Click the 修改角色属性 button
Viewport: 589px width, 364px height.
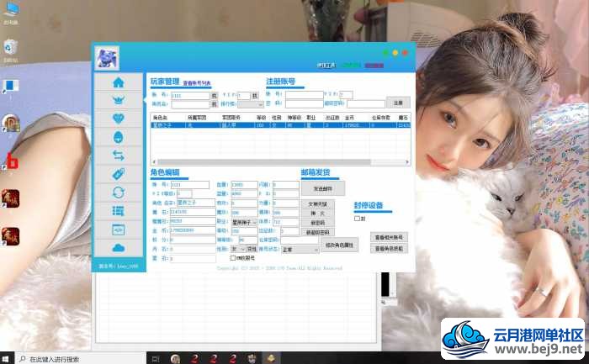[x=340, y=245]
